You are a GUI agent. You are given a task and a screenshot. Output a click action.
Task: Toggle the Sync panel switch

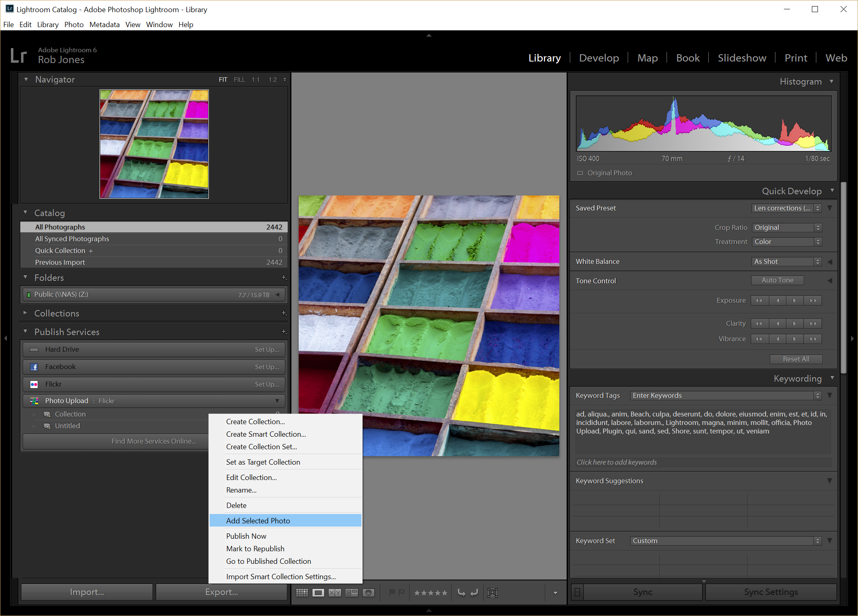(578, 592)
